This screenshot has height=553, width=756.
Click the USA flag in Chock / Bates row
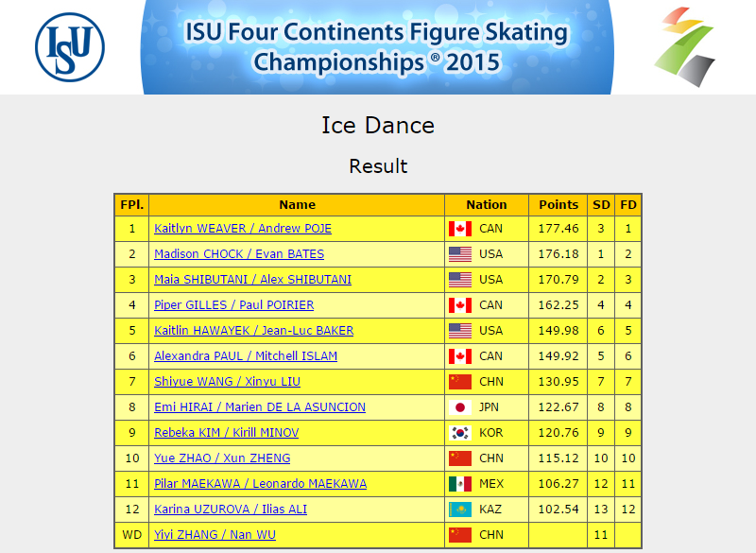[x=460, y=254]
